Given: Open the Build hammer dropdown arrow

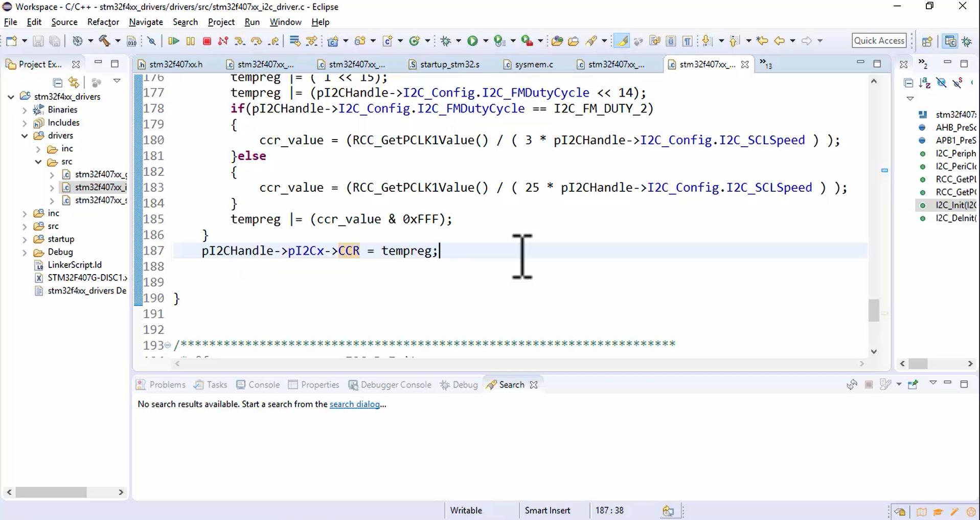Looking at the screenshot, I should pos(118,41).
